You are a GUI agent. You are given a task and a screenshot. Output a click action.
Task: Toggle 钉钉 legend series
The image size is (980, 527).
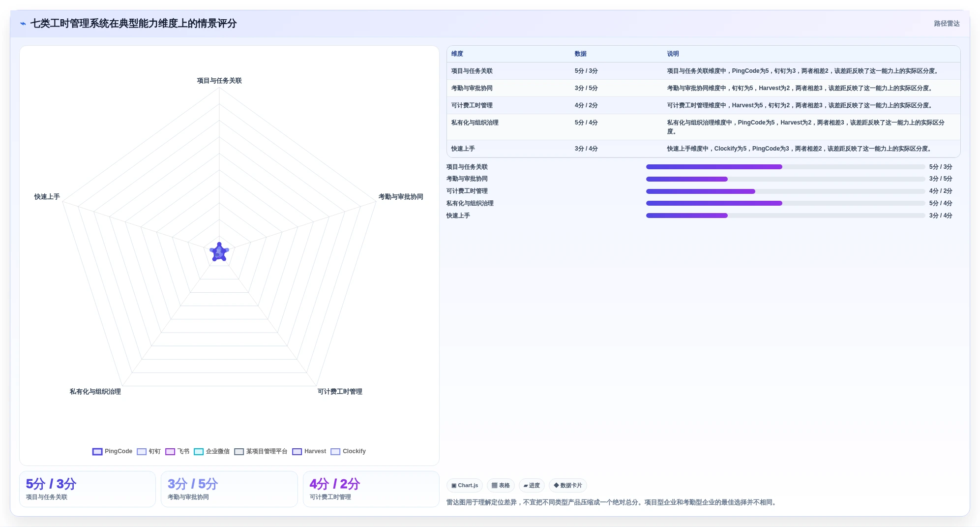click(x=148, y=451)
